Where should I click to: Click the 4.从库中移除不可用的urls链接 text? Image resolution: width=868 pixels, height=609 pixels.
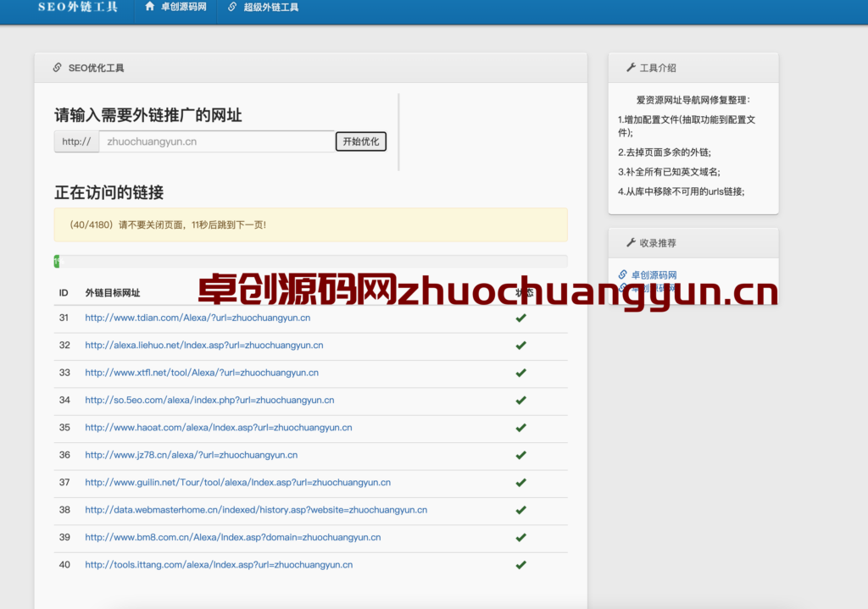pos(681,191)
